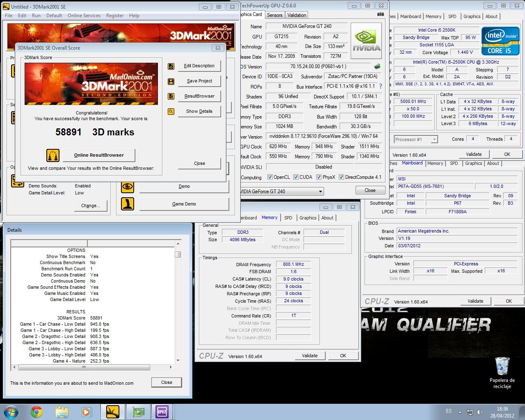Open Windows Explorer from taskbar

pyautogui.click(x=62, y=411)
